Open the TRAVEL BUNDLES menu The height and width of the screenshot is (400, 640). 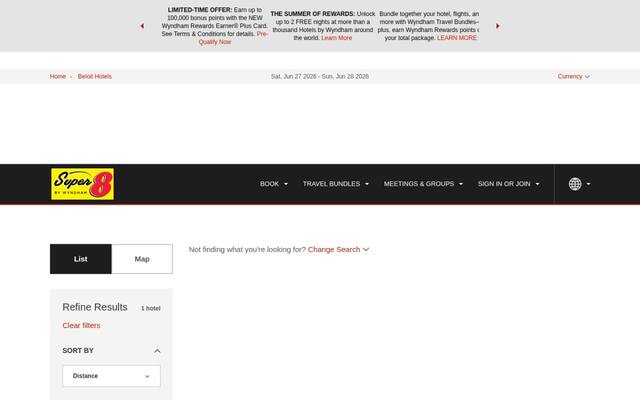pyautogui.click(x=336, y=184)
